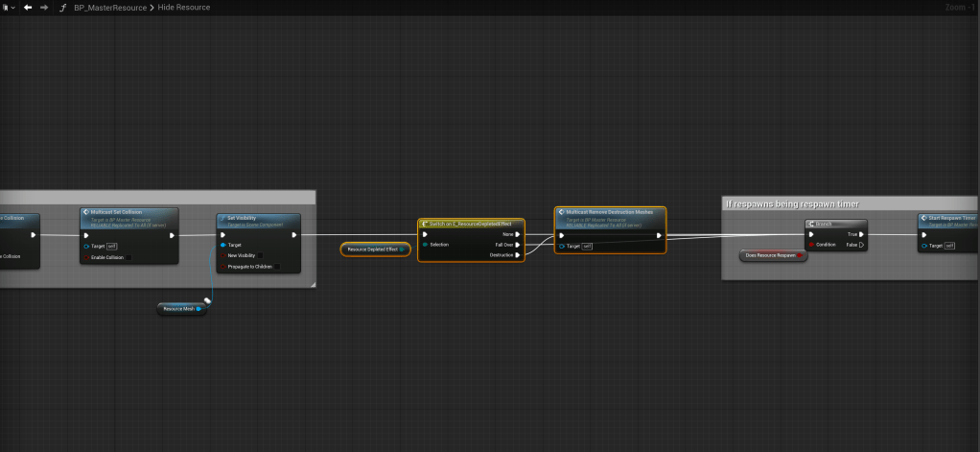This screenshot has height=452, width=980.
Task: Click the Destruction output pin
Action: (518, 255)
